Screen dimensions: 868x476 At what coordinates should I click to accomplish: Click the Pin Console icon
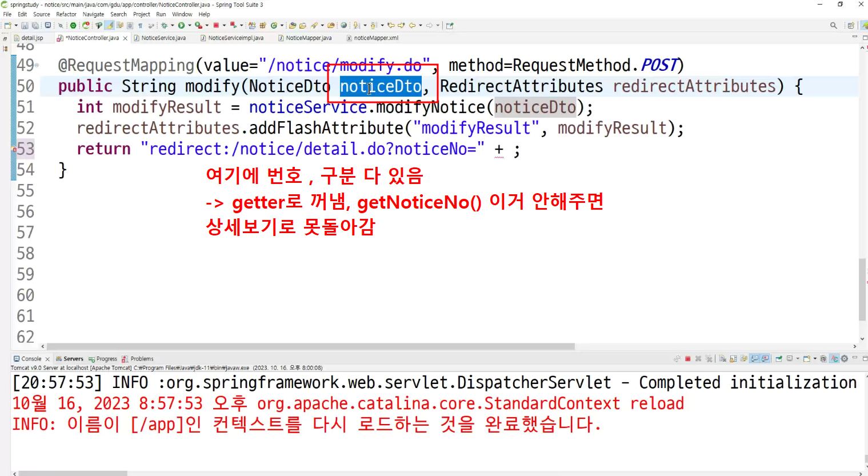coord(779,359)
